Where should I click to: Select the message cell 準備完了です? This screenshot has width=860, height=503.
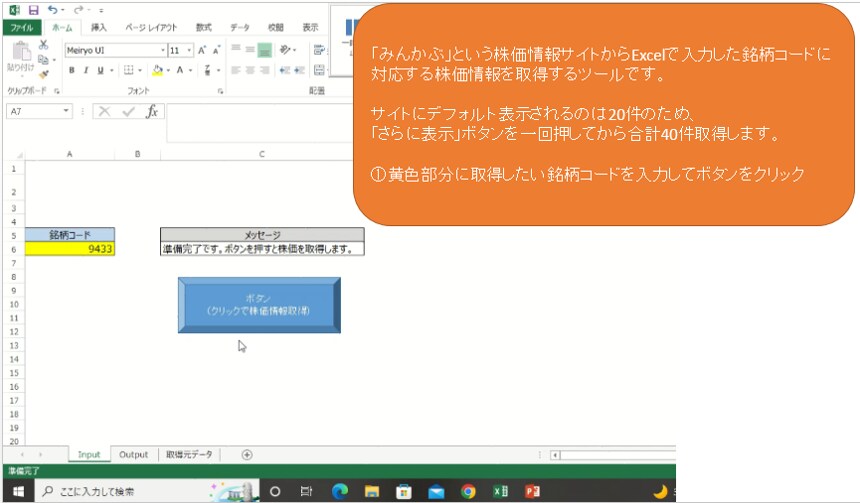tap(262, 249)
